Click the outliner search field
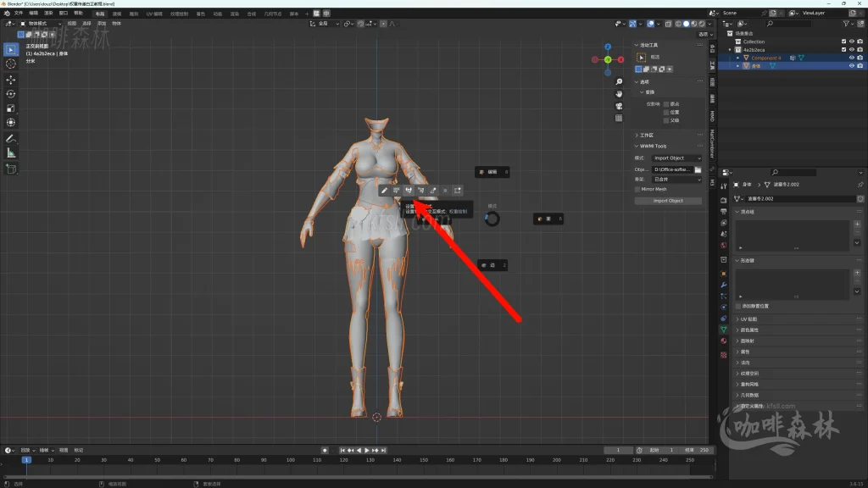 click(x=789, y=24)
